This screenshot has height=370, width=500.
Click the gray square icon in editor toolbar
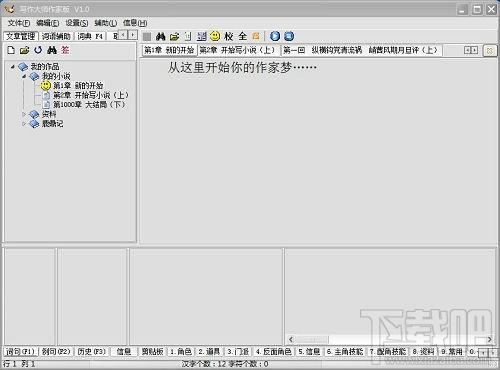point(147,36)
